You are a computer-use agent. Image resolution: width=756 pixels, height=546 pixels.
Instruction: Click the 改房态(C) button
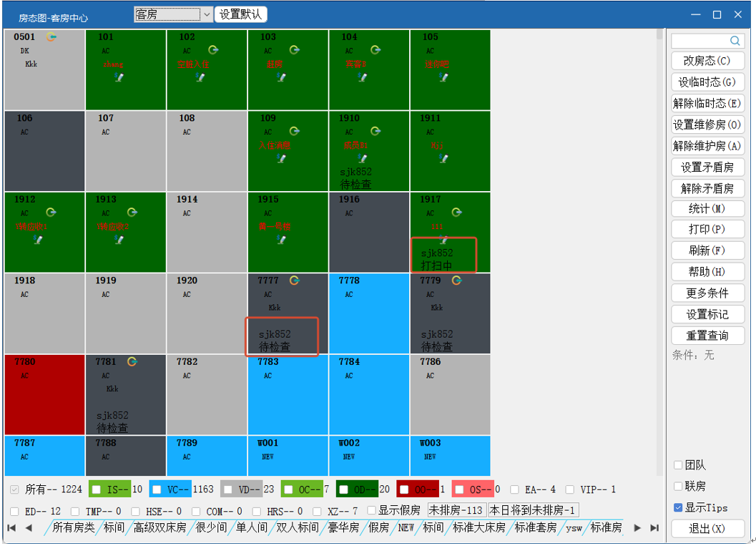click(707, 61)
